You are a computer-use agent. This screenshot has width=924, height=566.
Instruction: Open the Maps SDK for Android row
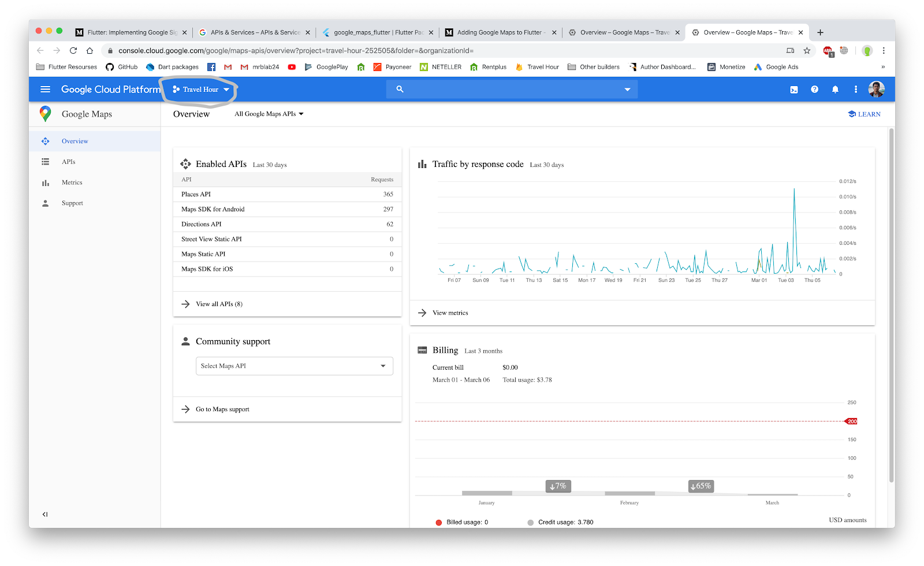[287, 210]
